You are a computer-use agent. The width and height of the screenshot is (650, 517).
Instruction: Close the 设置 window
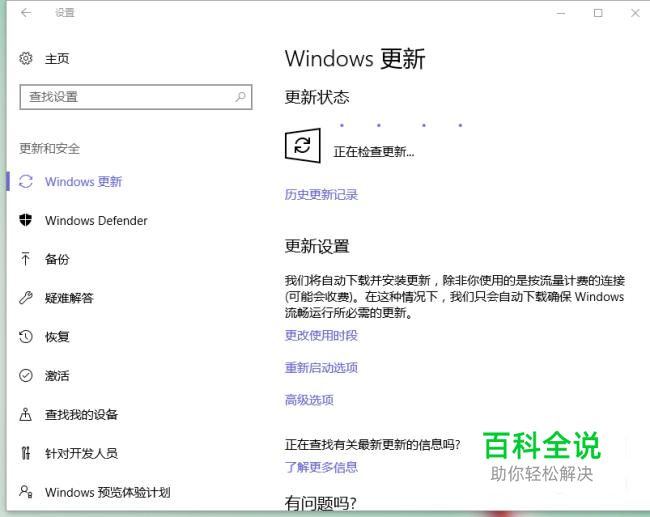tap(635, 13)
